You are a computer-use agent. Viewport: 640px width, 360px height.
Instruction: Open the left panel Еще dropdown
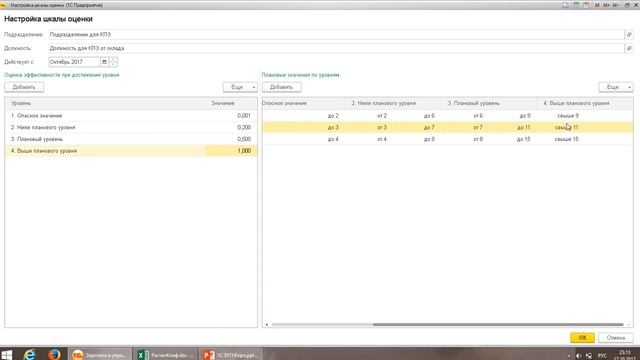[x=240, y=87]
